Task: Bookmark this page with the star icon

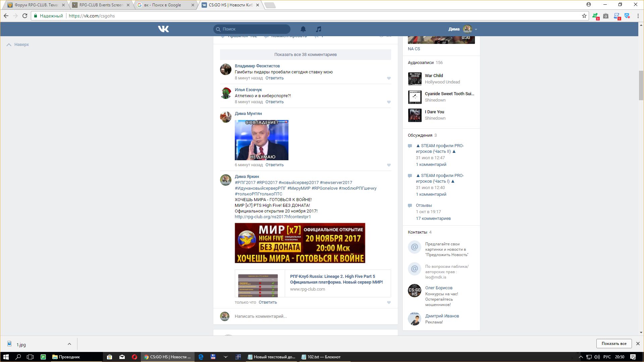Action: (584, 16)
